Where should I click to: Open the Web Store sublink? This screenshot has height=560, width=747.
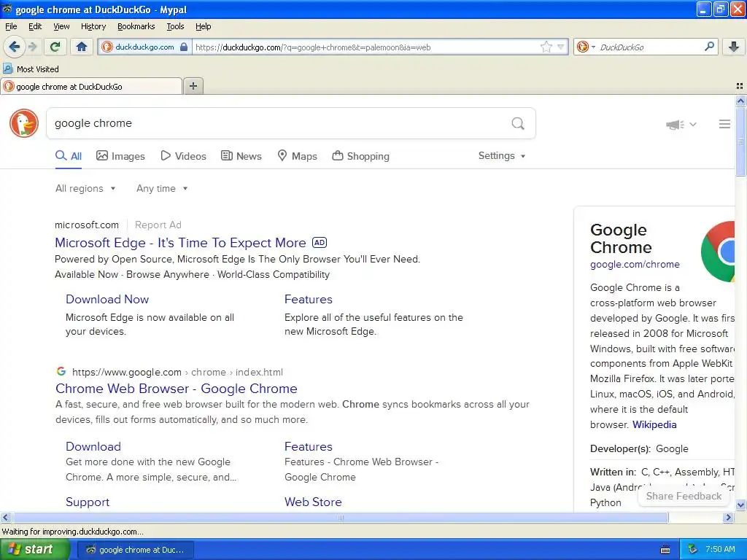(313, 502)
